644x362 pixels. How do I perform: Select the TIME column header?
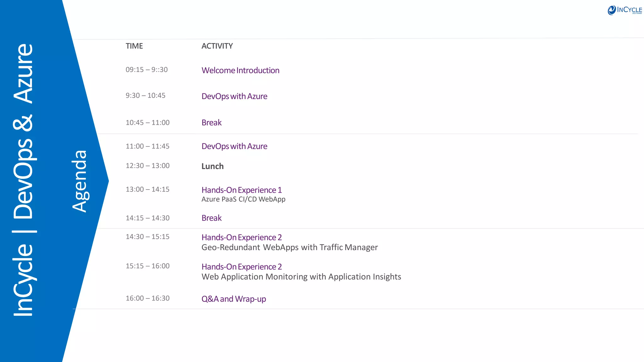coord(134,46)
